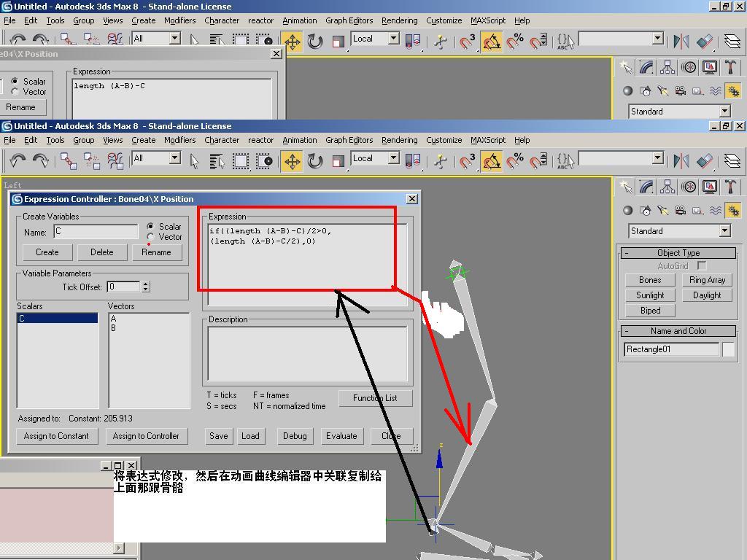Viewport: 747px width, 560px height.
Task: Click Redo in the lower 3ds Max toolbar
Action: pyautogui.click(x=41, y=160)
